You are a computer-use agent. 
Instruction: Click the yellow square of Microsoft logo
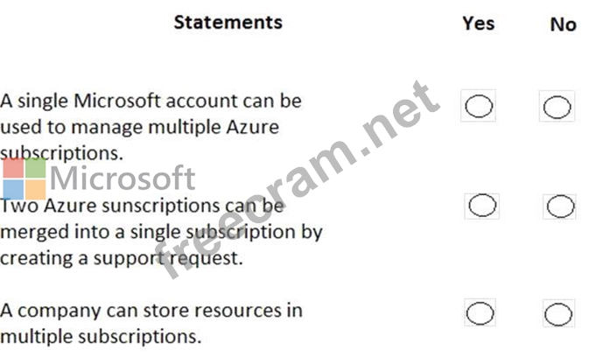35,189
